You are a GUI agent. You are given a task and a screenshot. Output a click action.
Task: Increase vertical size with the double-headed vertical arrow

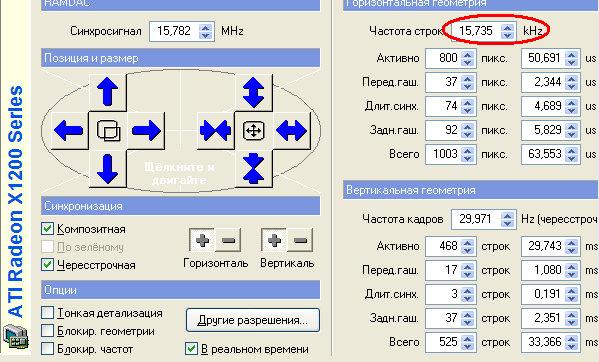[254, 92]
